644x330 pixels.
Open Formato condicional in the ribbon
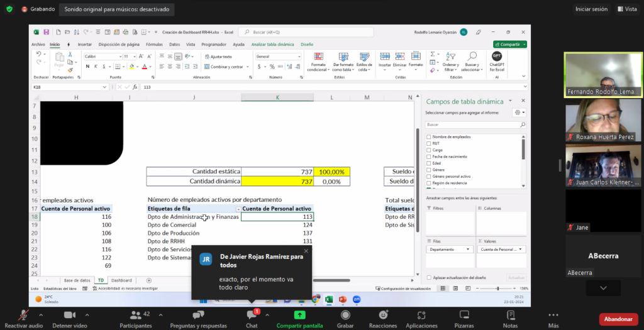318,57
